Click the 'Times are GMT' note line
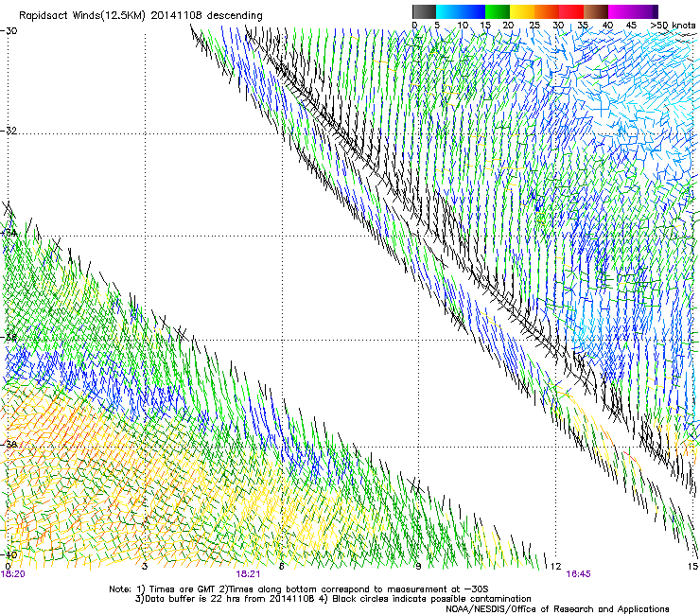 click(x=299, y=589)
